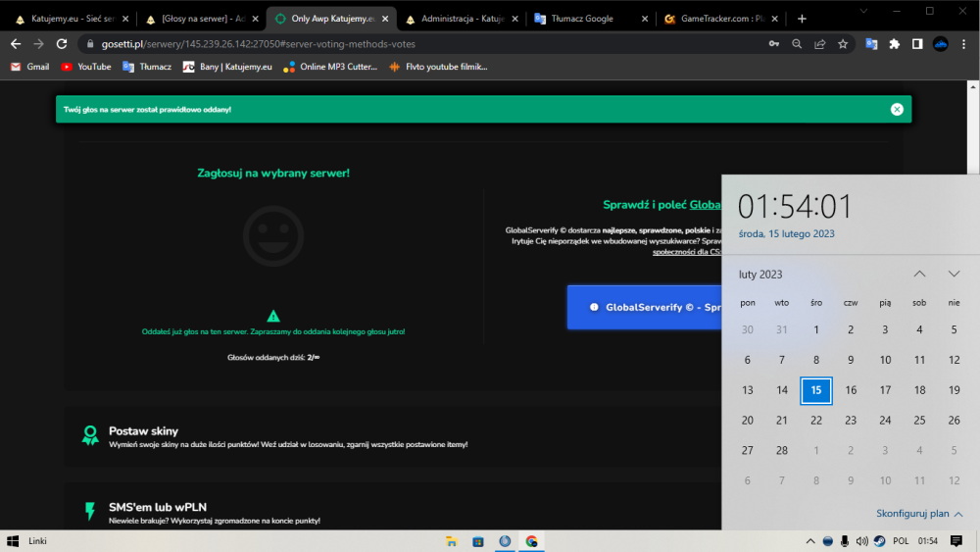Open the round blue app in taskbar
The image size is (980, 552).
point(505,541)
